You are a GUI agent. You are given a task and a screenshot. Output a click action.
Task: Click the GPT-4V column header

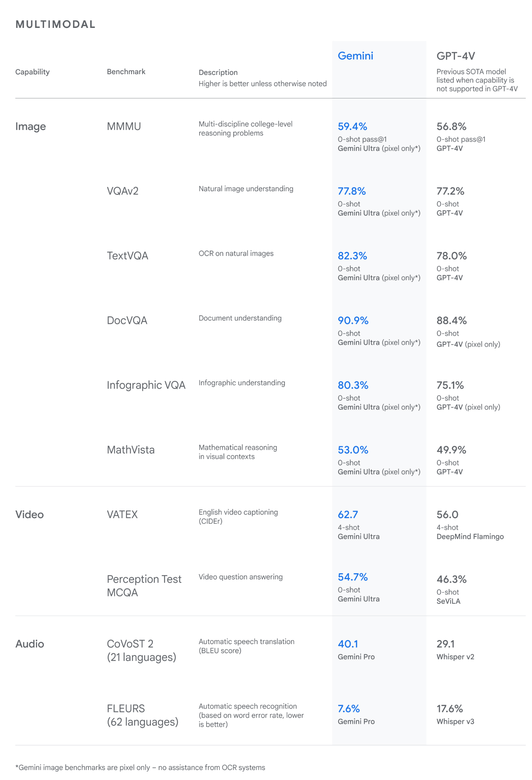(x=455, y=56)
